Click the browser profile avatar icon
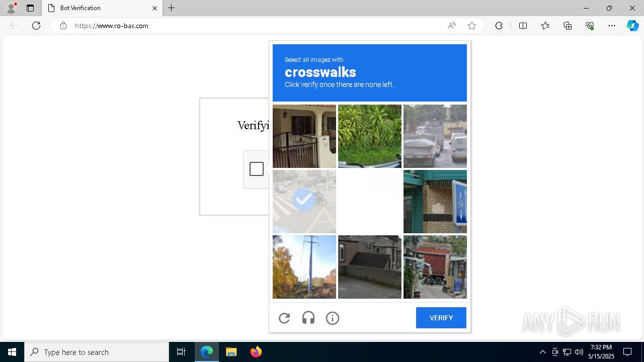644x362 pixels. (11, 8)
